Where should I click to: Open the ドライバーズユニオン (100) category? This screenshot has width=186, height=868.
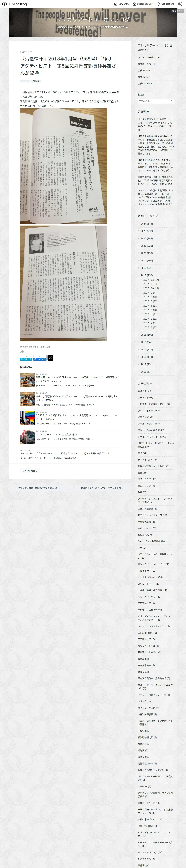pyautogui.click(x=152, y=437)
